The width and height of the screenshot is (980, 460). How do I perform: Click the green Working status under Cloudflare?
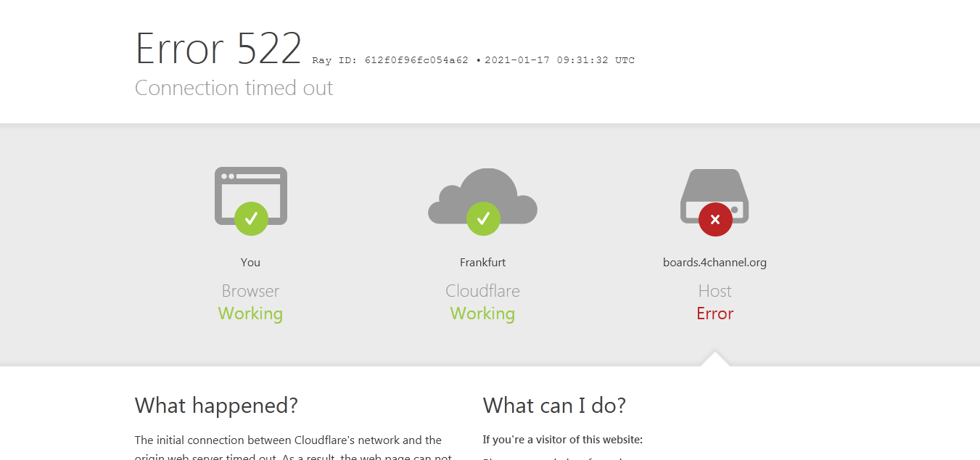click(482, 313)
